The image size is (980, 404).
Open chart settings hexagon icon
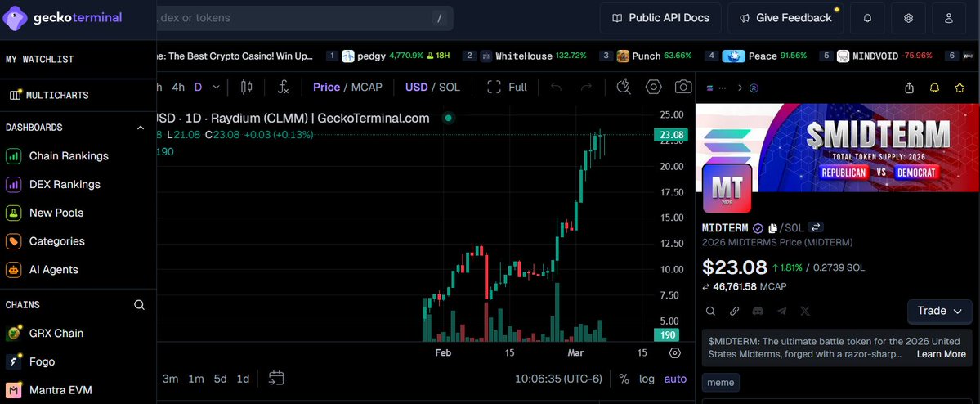[x=654, y=87]
